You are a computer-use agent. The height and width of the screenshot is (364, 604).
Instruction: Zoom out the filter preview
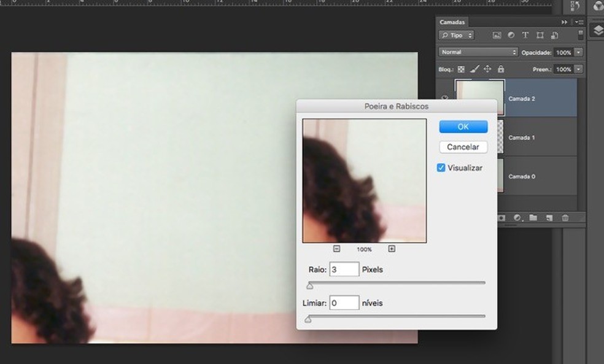[x=337, y=249]
